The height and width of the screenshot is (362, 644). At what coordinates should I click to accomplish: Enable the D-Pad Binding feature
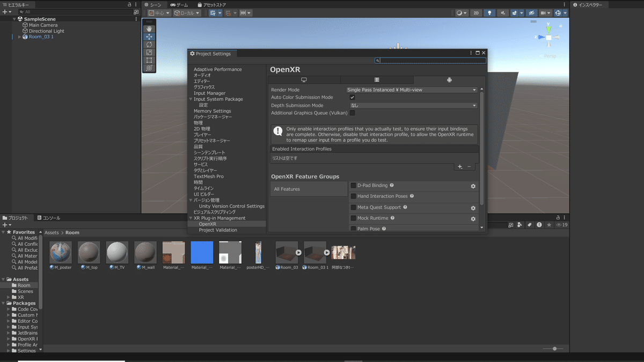tap(353, 186)
